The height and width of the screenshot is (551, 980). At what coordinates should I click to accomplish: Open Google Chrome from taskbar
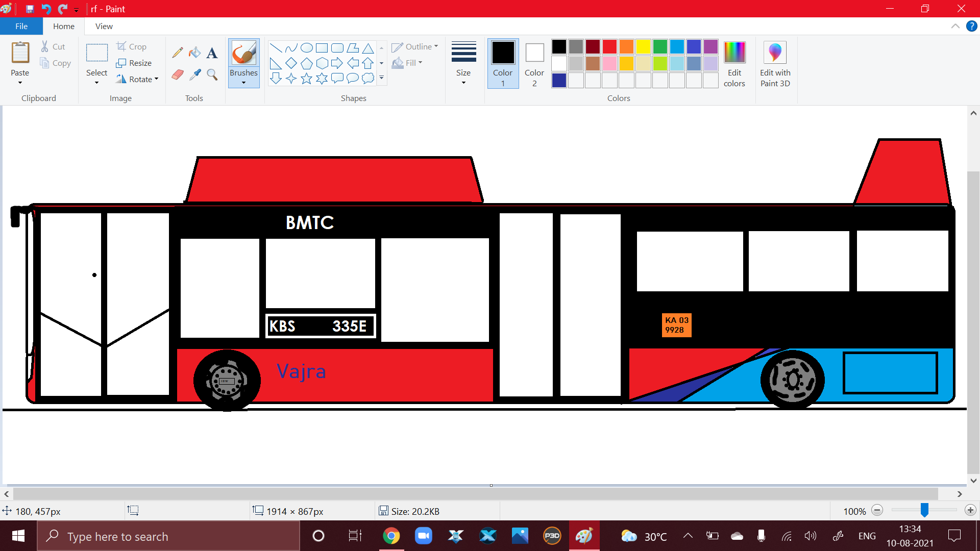tap(391, 536)
